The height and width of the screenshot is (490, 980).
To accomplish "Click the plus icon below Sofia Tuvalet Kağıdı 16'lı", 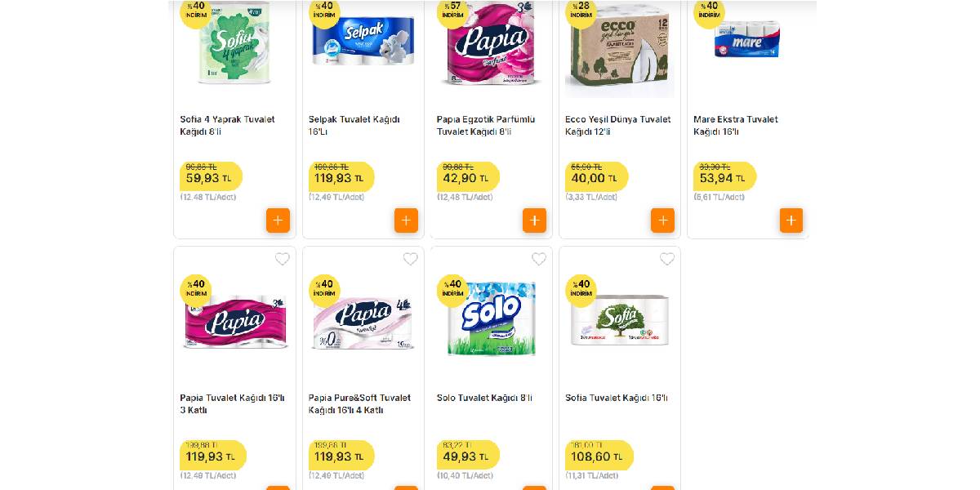I will 662,487.
